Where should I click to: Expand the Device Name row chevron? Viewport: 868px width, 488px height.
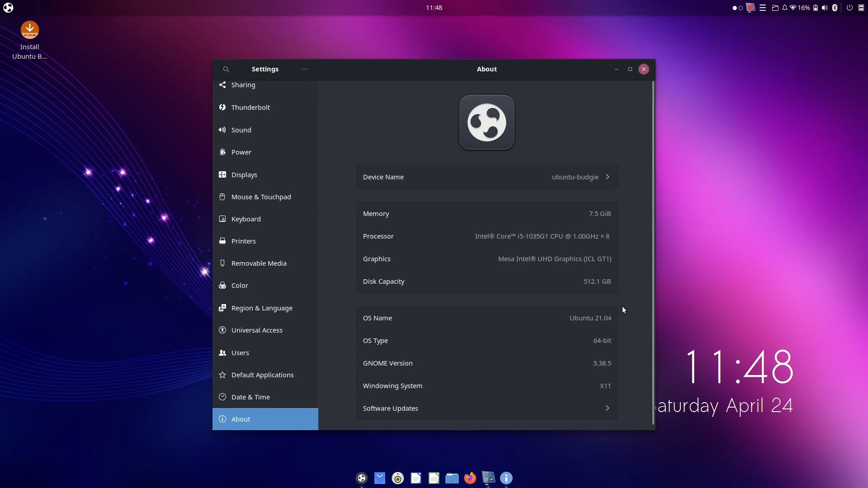[x=608, y=177]
